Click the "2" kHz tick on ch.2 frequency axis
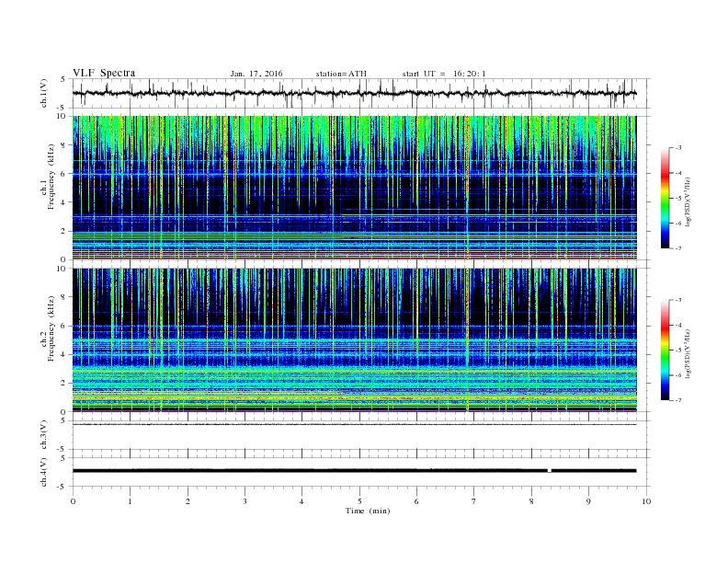Screen dimensions: 728x563 click(63, 384)
